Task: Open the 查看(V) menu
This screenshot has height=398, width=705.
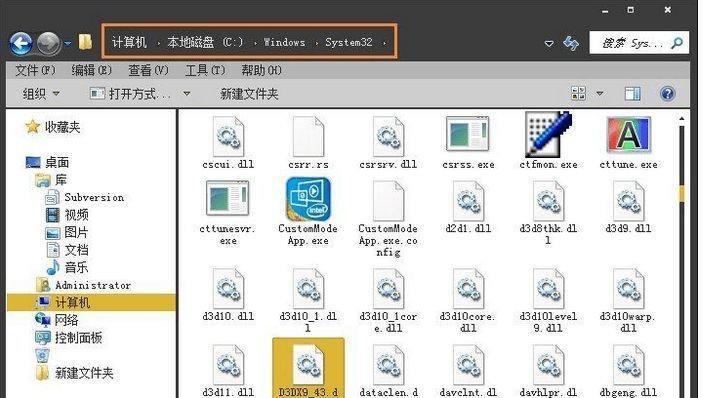Action: (148, 70)
